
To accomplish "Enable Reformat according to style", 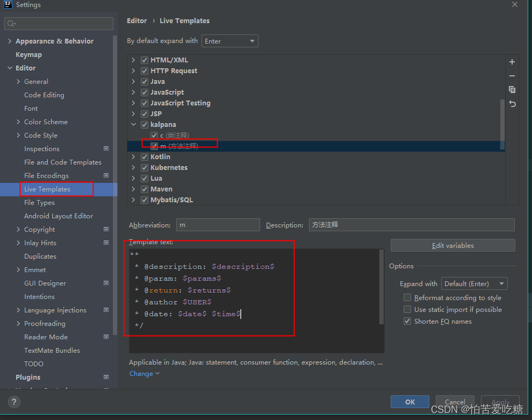I will [x=407, y=297].
